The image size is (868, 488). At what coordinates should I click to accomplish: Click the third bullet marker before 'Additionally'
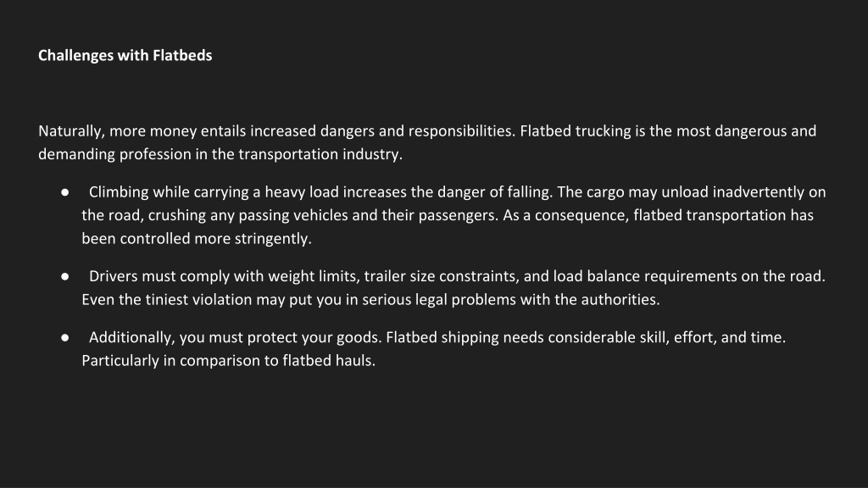coord(64,337)
